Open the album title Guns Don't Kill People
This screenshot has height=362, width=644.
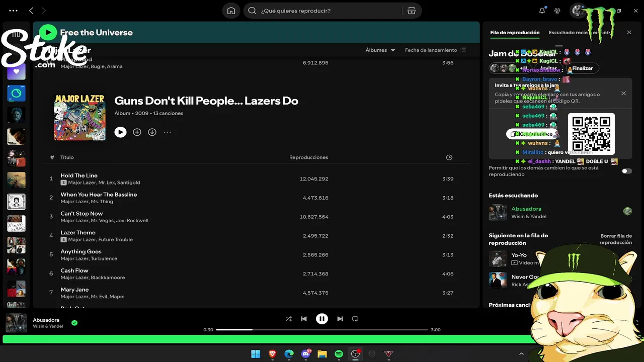pos(206,101)
